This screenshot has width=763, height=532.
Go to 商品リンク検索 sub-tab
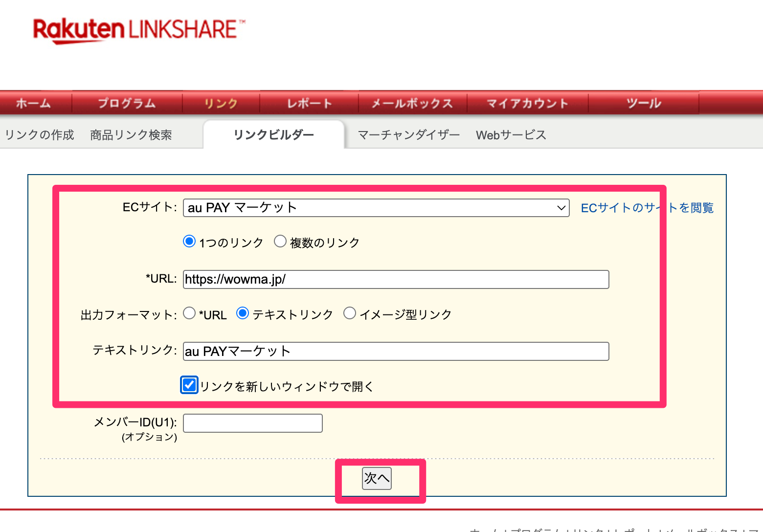(131, 135)
